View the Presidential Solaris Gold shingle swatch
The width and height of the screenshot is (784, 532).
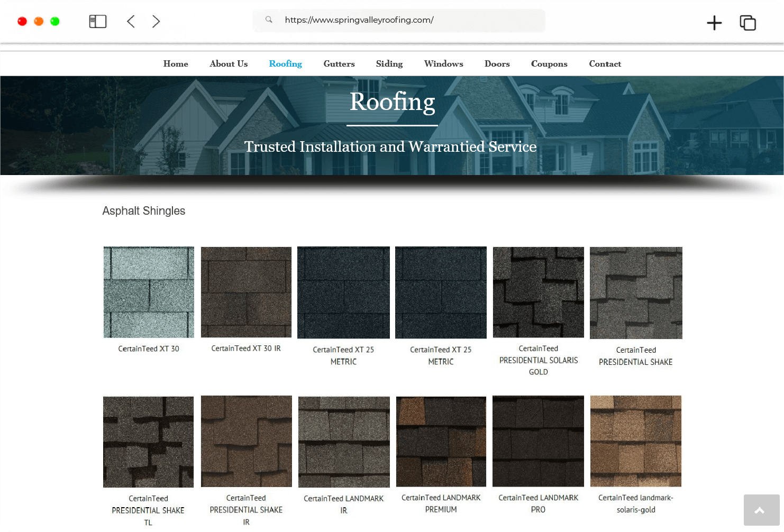click(x=538, y=292)
